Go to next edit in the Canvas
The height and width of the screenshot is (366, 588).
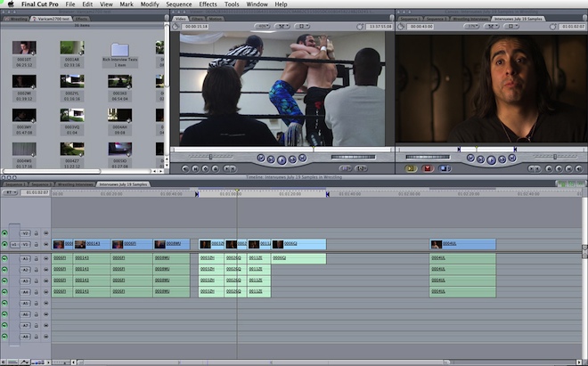pos(512,158)
